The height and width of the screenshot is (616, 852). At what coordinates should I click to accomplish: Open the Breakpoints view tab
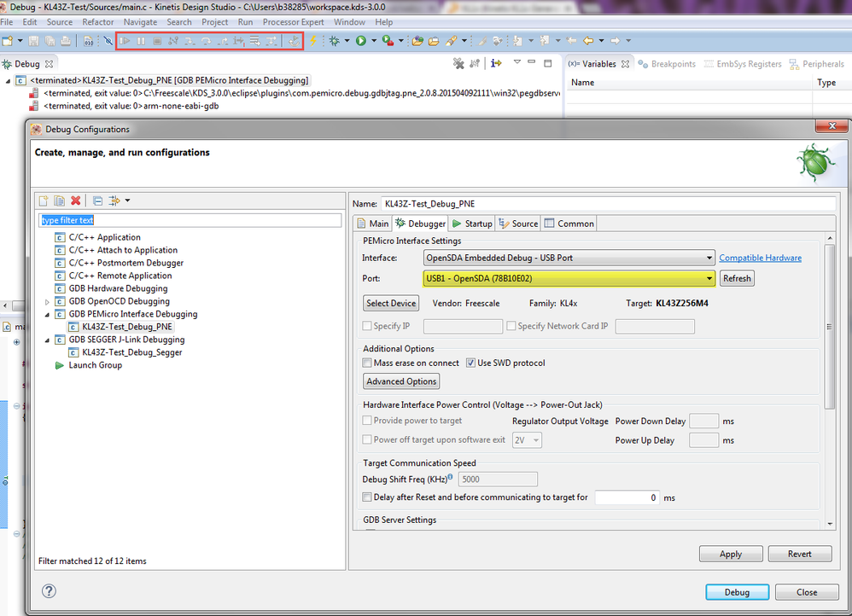pos(667,64)
